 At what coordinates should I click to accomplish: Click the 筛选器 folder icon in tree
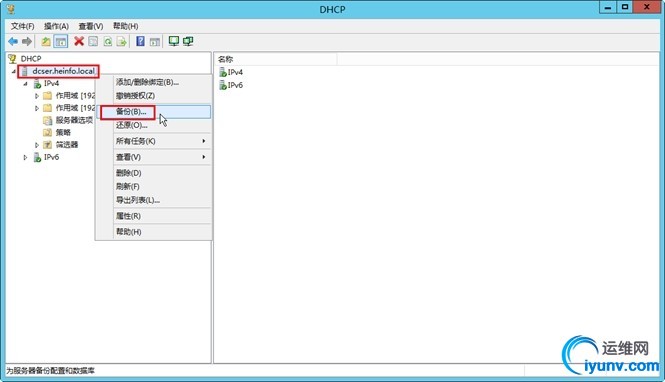(x=48, y=145)
